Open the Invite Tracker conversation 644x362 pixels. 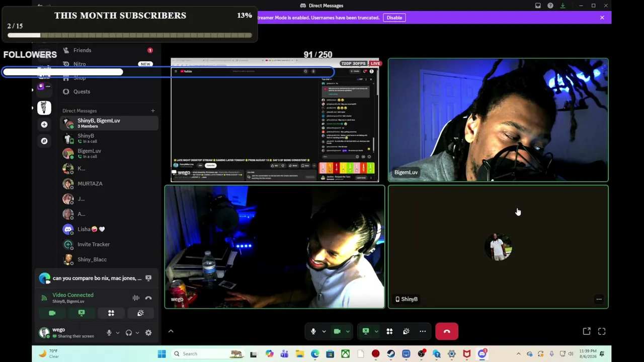109,244
